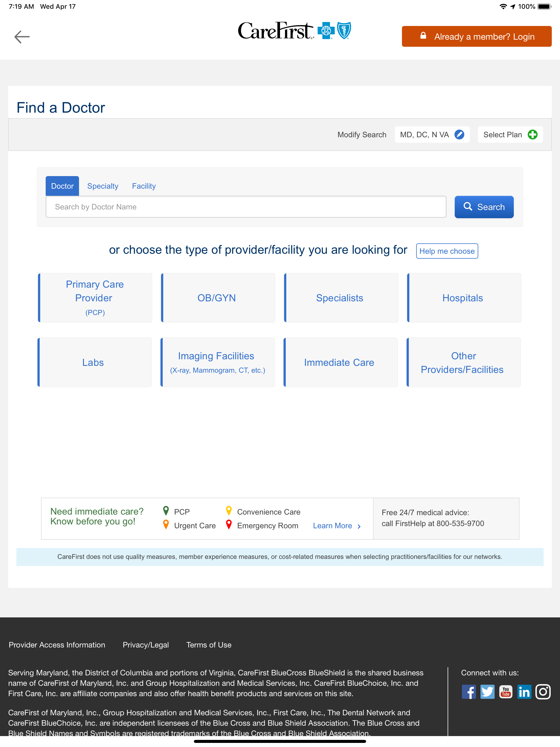Open the CareFirst logo homepage
Viewport: 560px width, 747px height.
[x=294, y=31]
